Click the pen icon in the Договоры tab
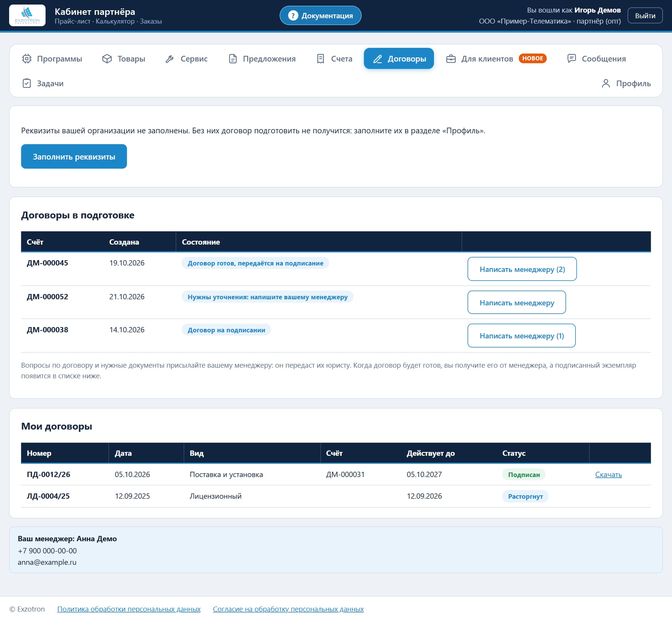Screen dimensions: 672x621 (x=377, y=59)
